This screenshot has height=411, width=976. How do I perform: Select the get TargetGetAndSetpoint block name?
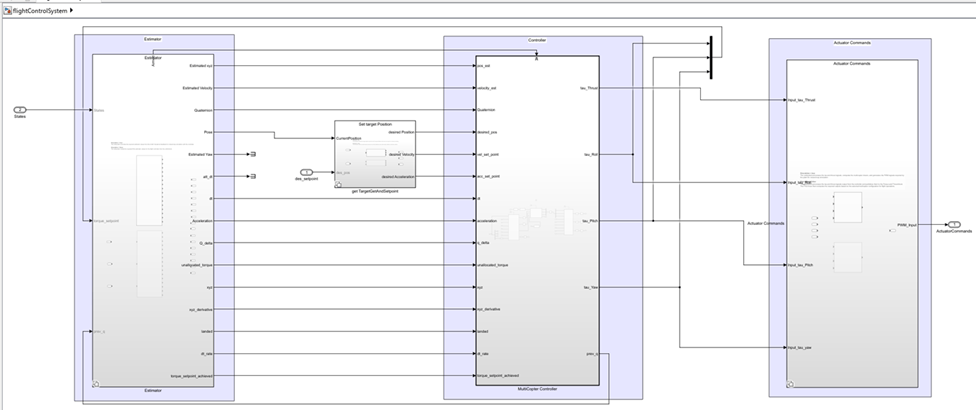375,191
